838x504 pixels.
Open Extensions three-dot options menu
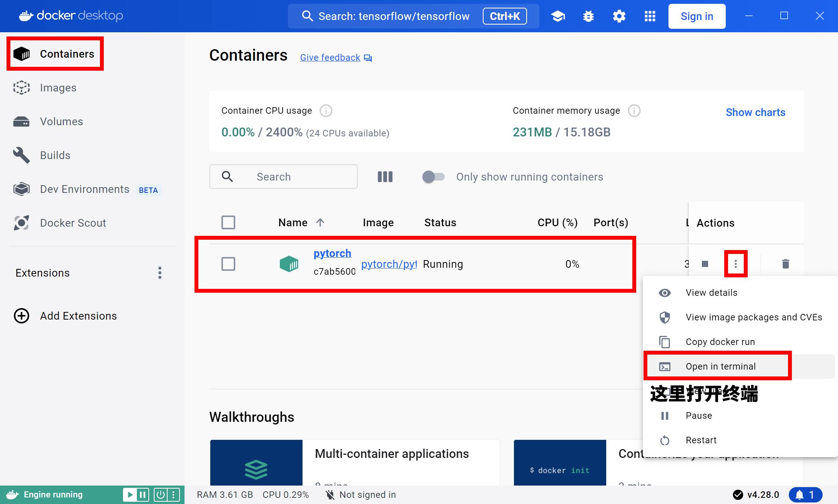click(160, 273)
